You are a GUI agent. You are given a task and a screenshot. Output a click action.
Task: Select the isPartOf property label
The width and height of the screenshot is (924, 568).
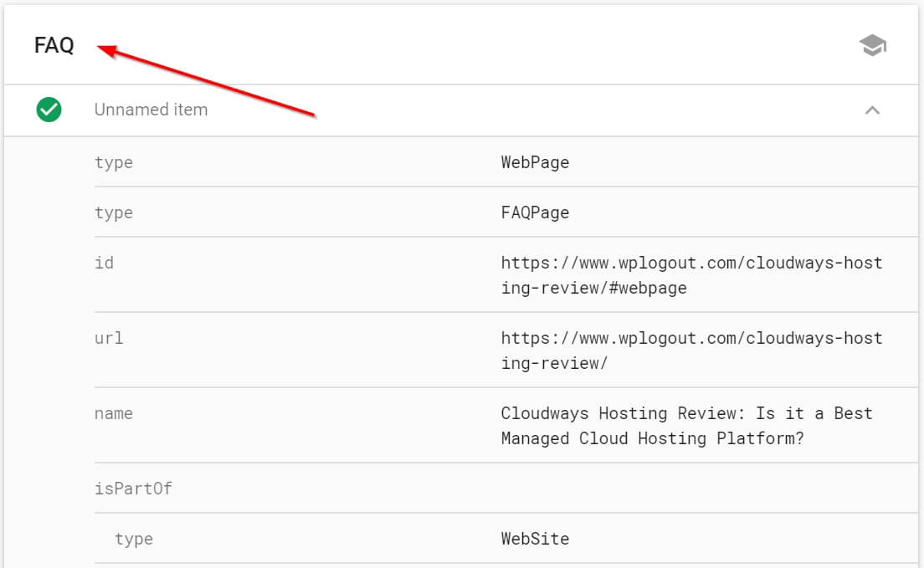click(134, 488)
